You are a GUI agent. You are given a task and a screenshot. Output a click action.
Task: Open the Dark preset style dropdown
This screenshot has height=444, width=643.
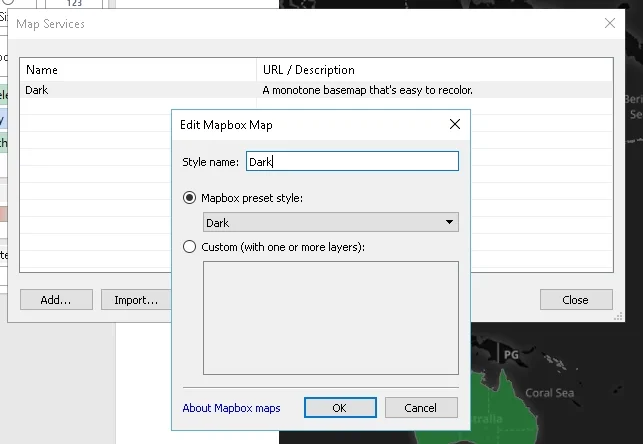(x=331, y=222)
